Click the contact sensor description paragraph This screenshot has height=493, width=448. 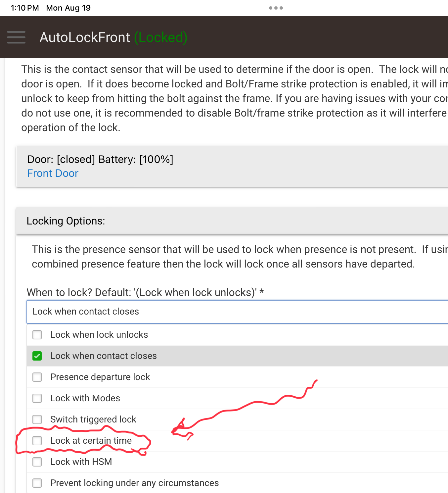[232, 98]
